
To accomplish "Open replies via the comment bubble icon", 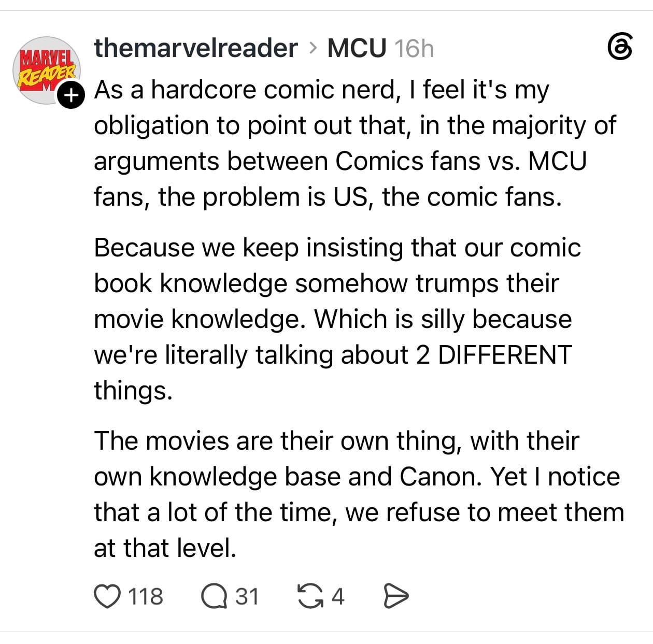I will 215,596.
